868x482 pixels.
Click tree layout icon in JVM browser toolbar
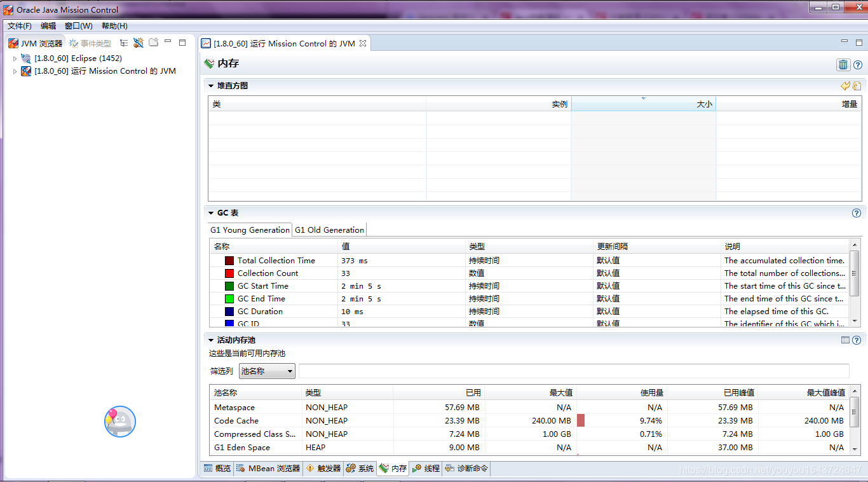[124, 43]
